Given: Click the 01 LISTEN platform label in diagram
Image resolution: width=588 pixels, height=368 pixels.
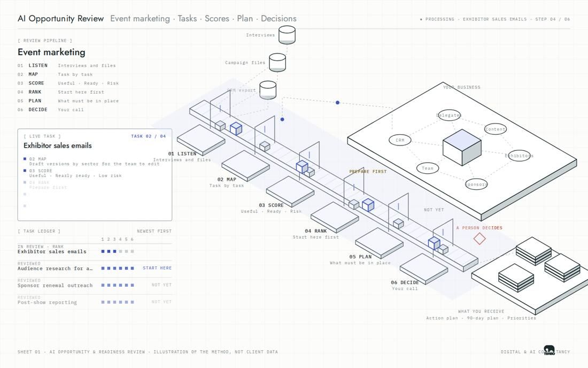Looking at the screenshot, I should tap(182, 154).
